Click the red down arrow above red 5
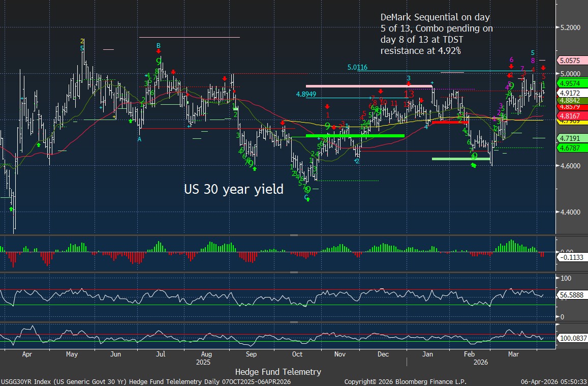This screenshot has width=588, height=386. pyautogui.click(x=543, y=68)
